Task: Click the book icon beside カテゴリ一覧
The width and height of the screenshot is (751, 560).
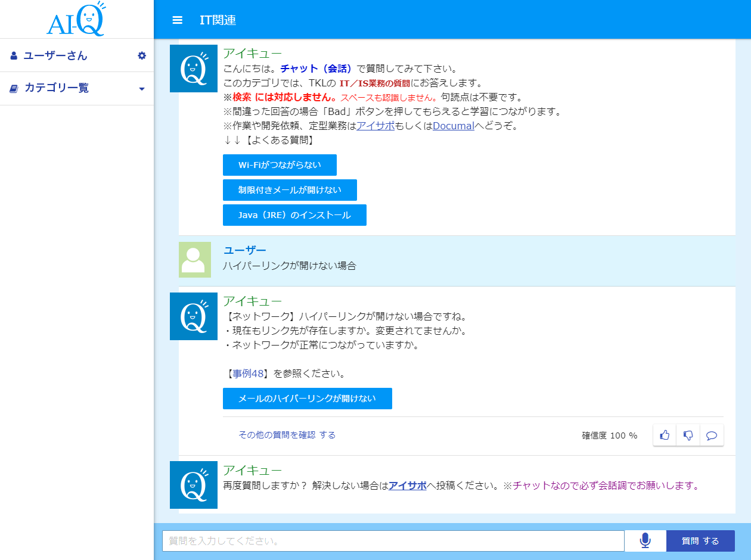Action: point(14,88)
